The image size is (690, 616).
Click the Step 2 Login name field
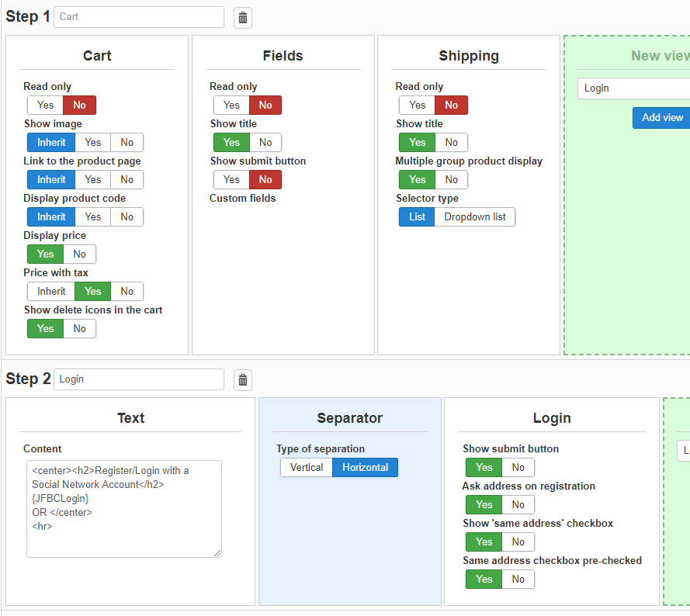tap(139, 379)
